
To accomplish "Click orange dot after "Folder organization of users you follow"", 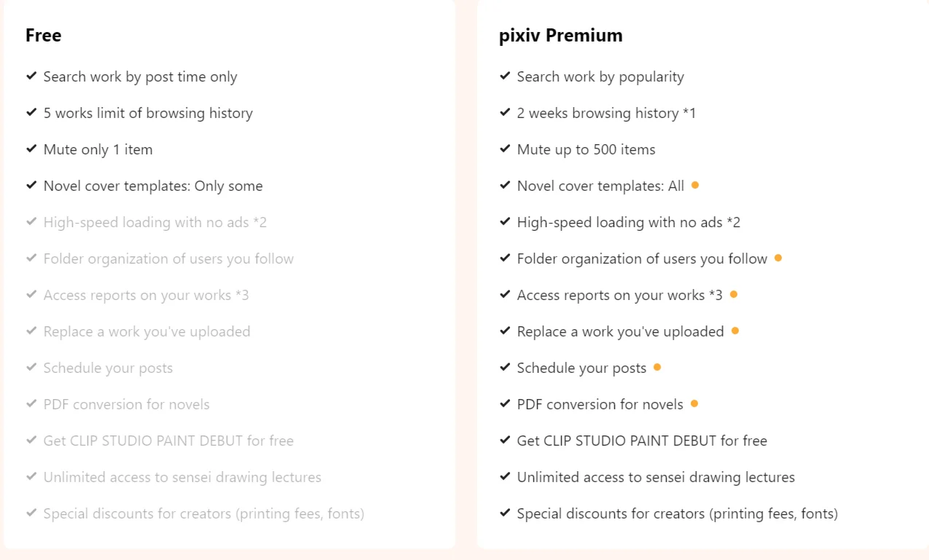I will (x=778, y=258).
